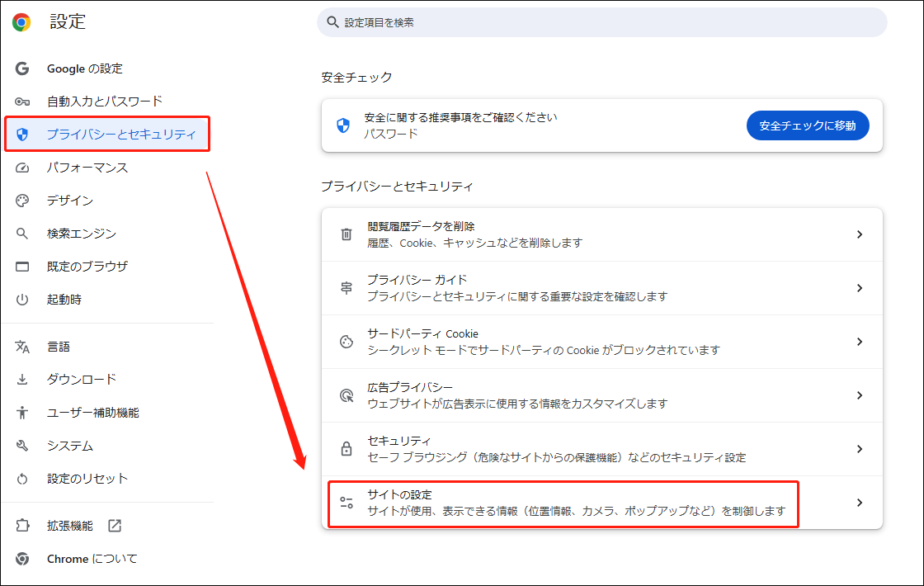
Task: Open the 拡張機能 link in the sidebar
Action: [x=69, y=525]
